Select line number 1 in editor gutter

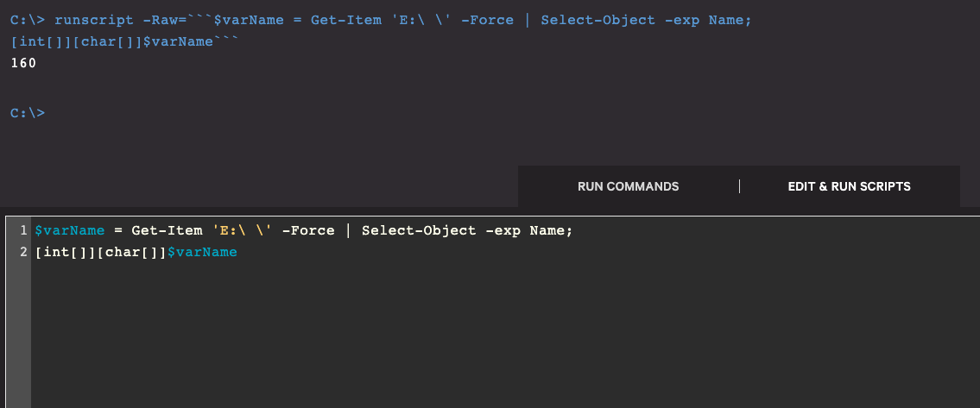click(24, 231)
